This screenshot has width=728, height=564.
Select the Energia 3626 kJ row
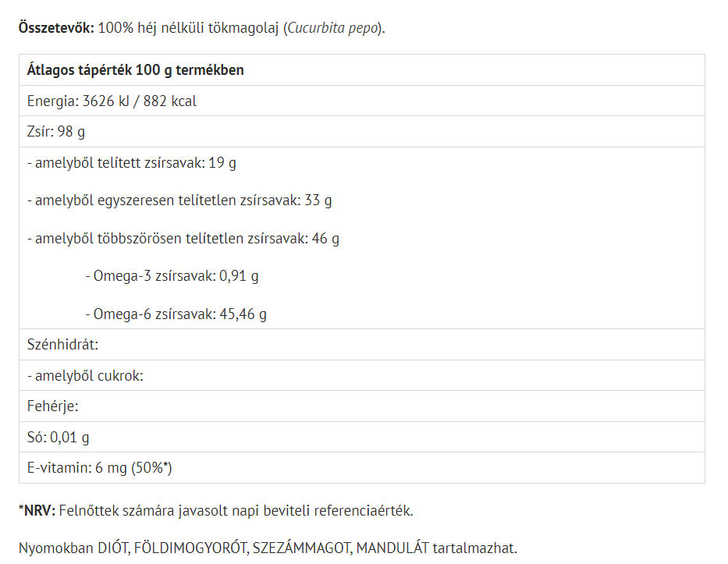tap(112, 101)
